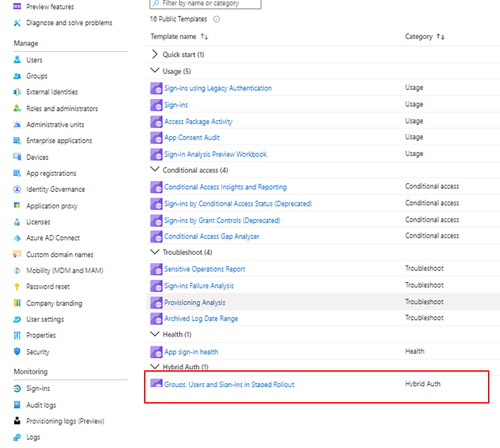Click the Azure AD Connect icon
Image resolution: width=500 pixels, height=448 pixels.
pos(18,238)
